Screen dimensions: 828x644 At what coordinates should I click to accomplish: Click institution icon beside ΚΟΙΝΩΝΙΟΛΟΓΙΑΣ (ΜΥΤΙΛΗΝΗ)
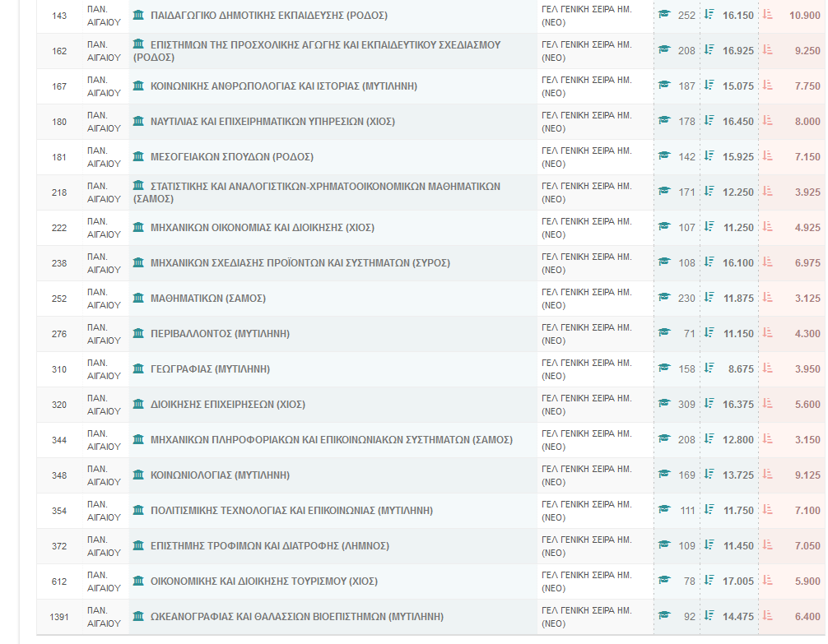click(x=138, y=475)
